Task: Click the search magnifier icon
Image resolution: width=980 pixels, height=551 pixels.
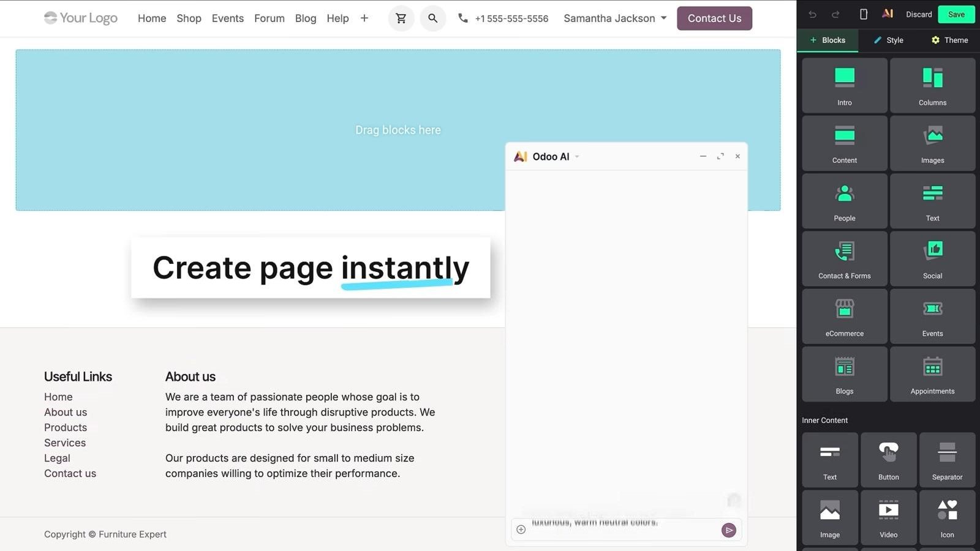Action: [433, 18]
